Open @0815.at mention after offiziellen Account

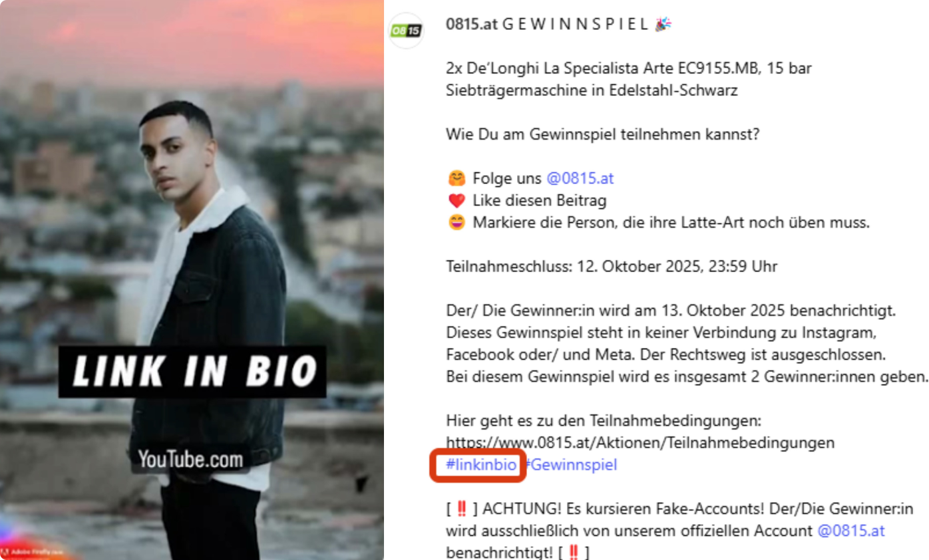(850, 531)
